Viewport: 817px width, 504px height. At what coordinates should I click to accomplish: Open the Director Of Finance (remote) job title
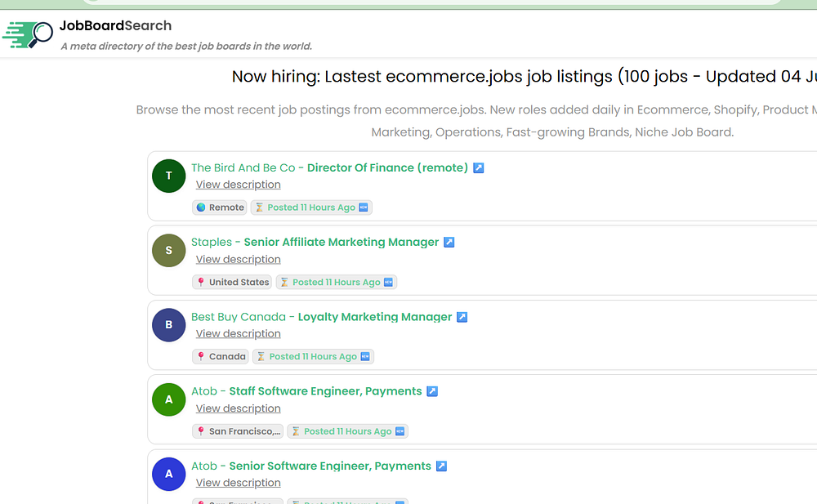coord(387,167)
